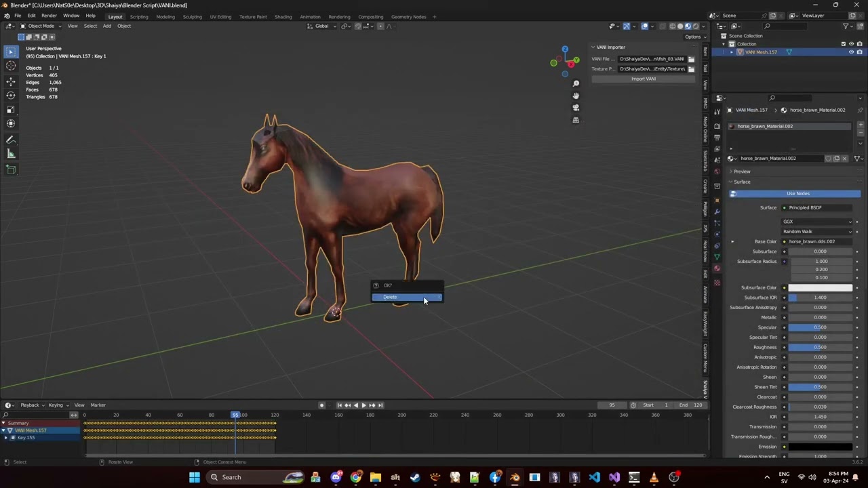Select the Cursor tool in the viewport toolbar
The width and height of the screenshot is (868, 488).
pos(11,66)
